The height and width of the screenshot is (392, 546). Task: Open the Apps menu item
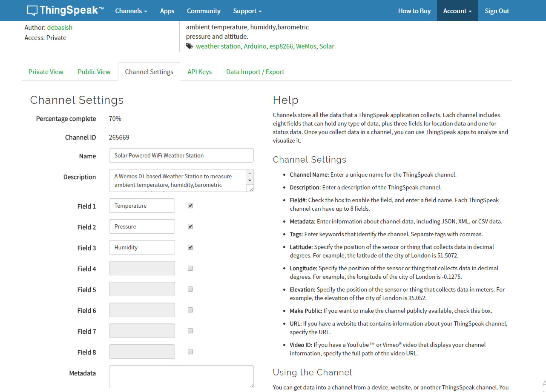tap(167, 11)
